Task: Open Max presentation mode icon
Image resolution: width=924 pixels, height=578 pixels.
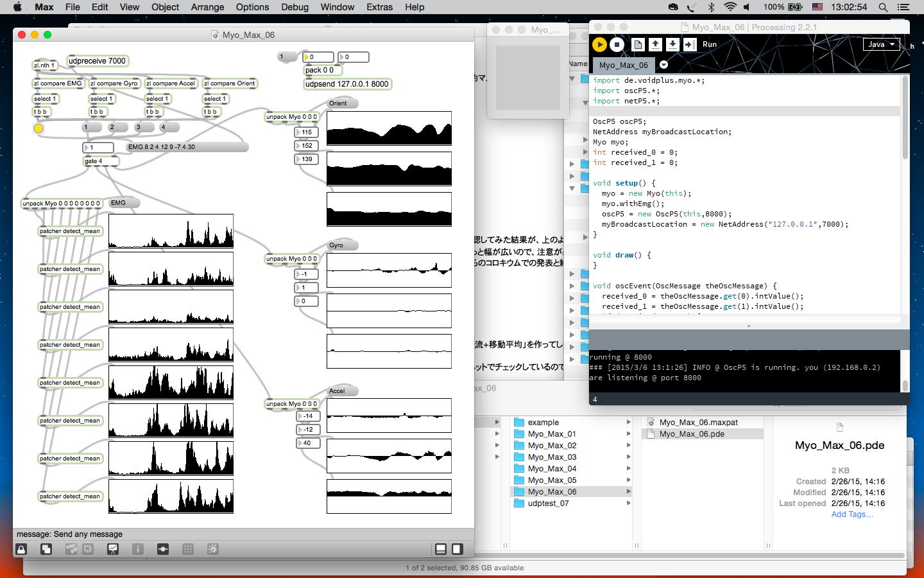Action: tap(113, 549)
